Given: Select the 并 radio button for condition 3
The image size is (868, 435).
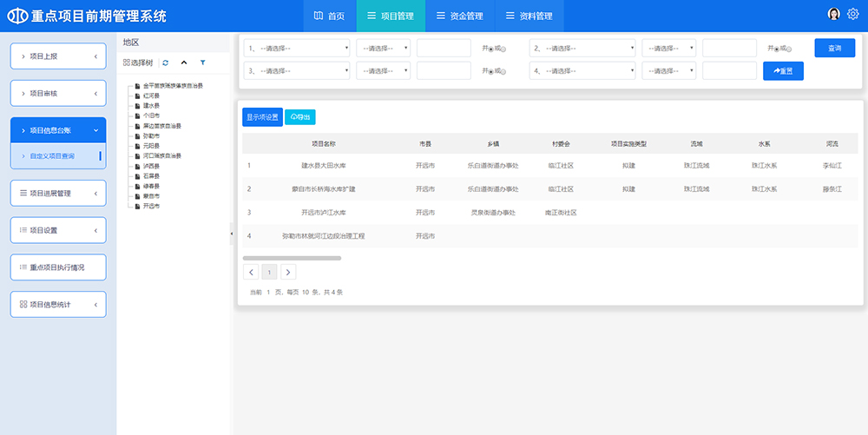Looking at the screenshot, I should coord(491,71).
